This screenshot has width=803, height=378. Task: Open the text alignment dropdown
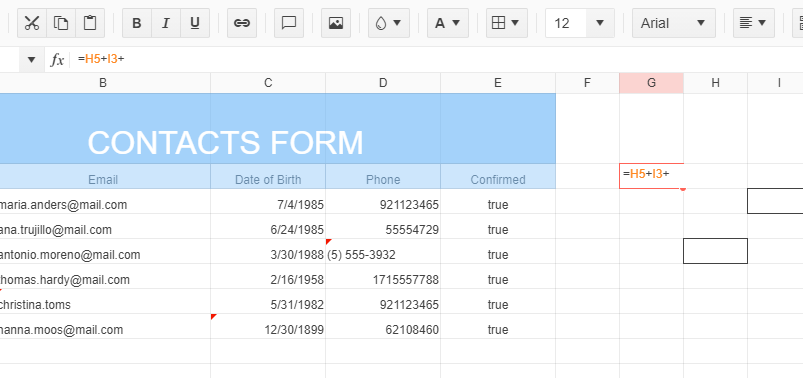click(x=753, y=23)
